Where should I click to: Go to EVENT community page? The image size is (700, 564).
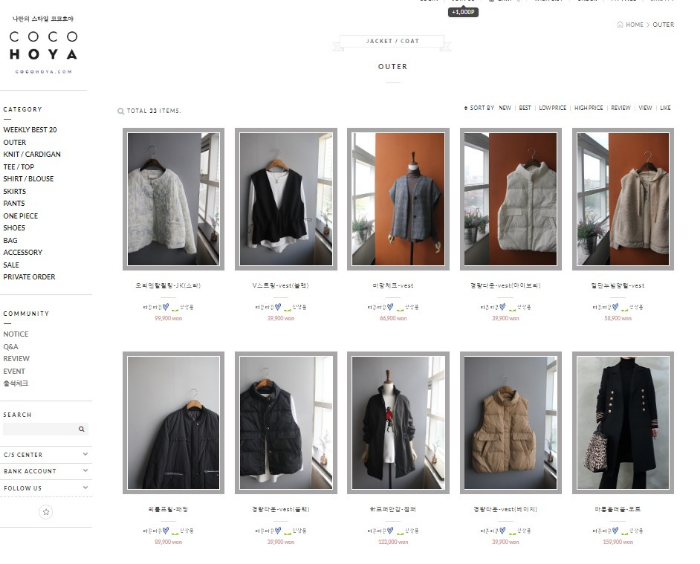click(x=14, y=371)
